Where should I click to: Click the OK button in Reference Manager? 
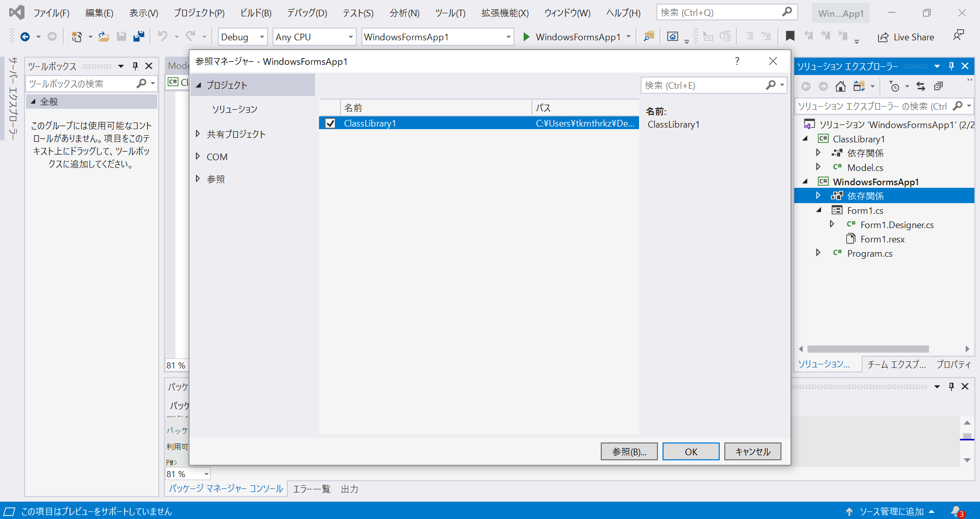point(690,452)
